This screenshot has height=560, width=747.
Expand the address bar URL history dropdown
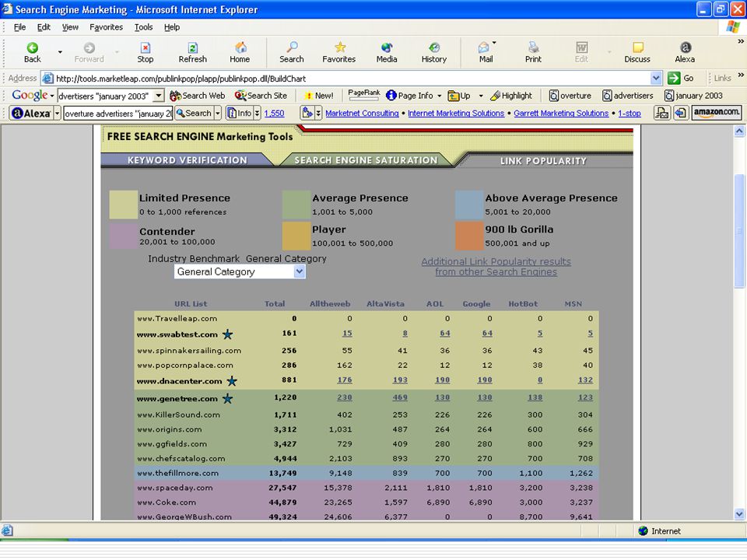tap(656, 78)
